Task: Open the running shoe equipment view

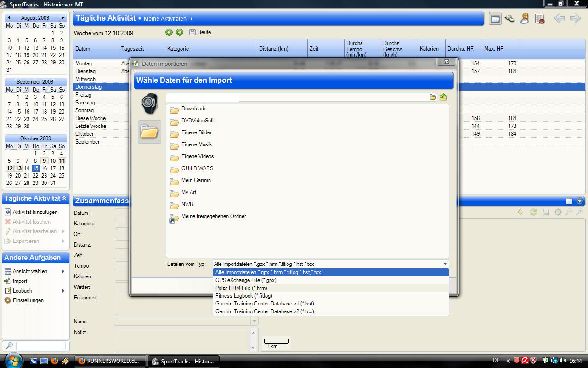Action: coord(509,18)
